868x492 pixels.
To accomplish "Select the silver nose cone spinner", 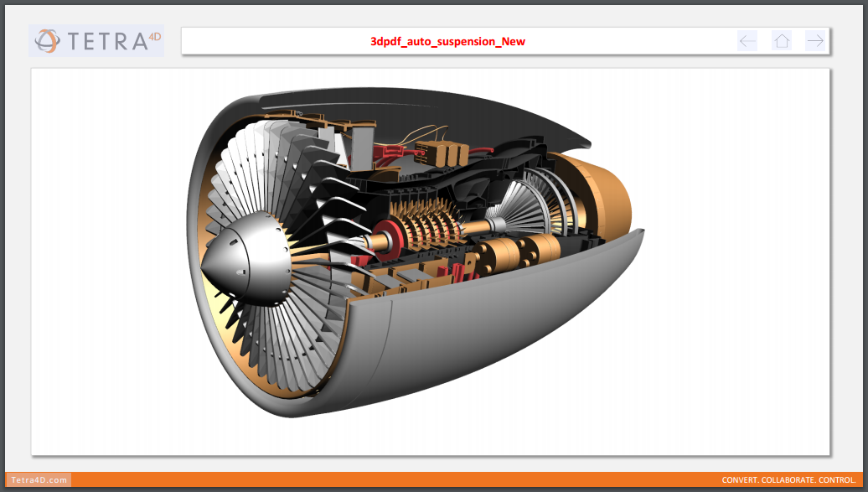I will click(243, 263).
